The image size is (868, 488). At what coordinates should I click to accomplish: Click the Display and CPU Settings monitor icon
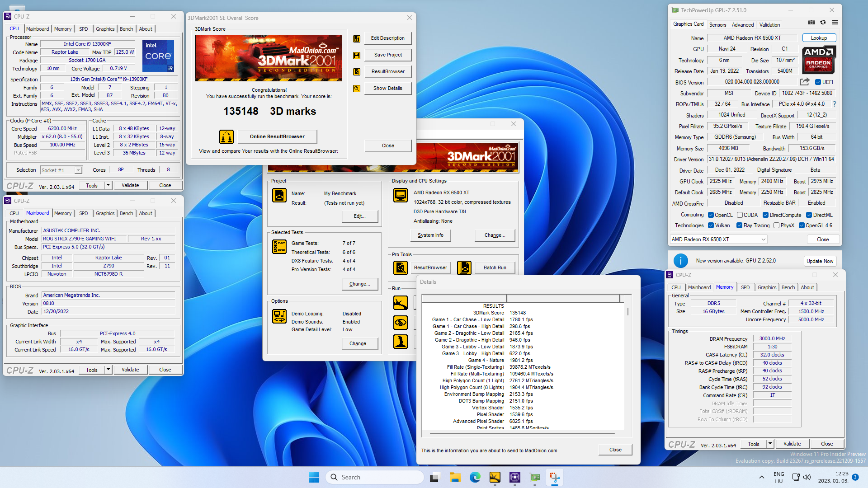tap(401, 195)
